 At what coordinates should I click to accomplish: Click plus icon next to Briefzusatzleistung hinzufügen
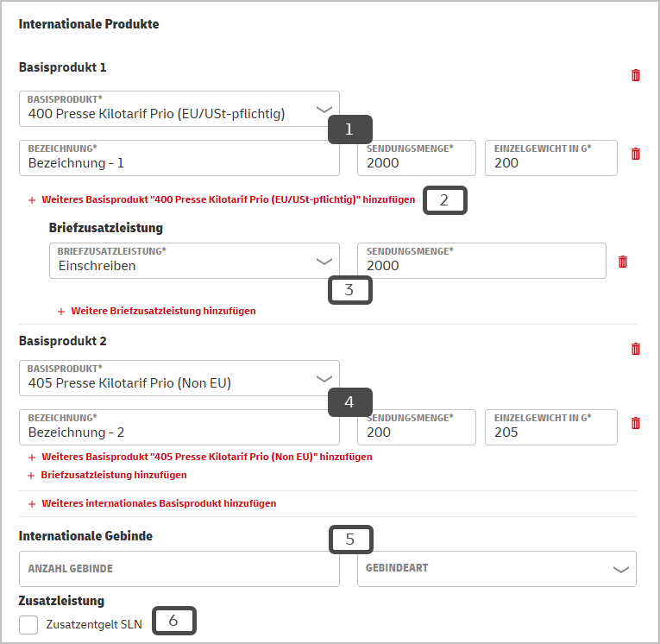point(31,476)
